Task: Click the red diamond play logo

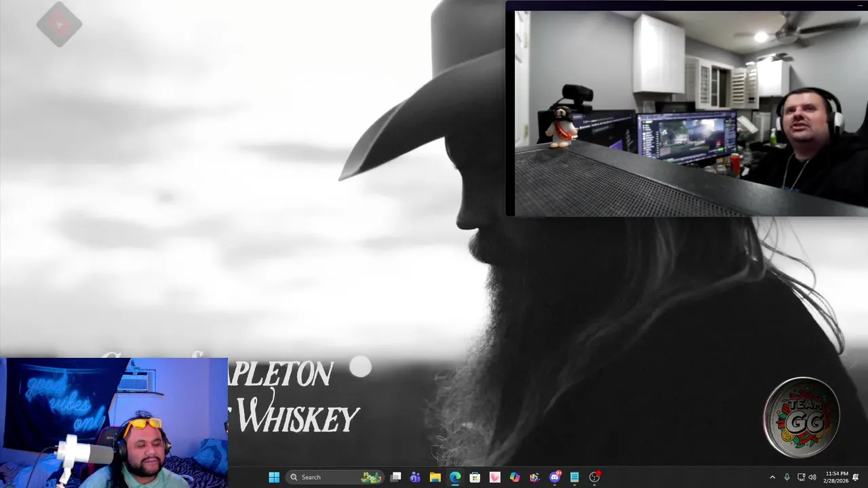Action: point(59,24)
